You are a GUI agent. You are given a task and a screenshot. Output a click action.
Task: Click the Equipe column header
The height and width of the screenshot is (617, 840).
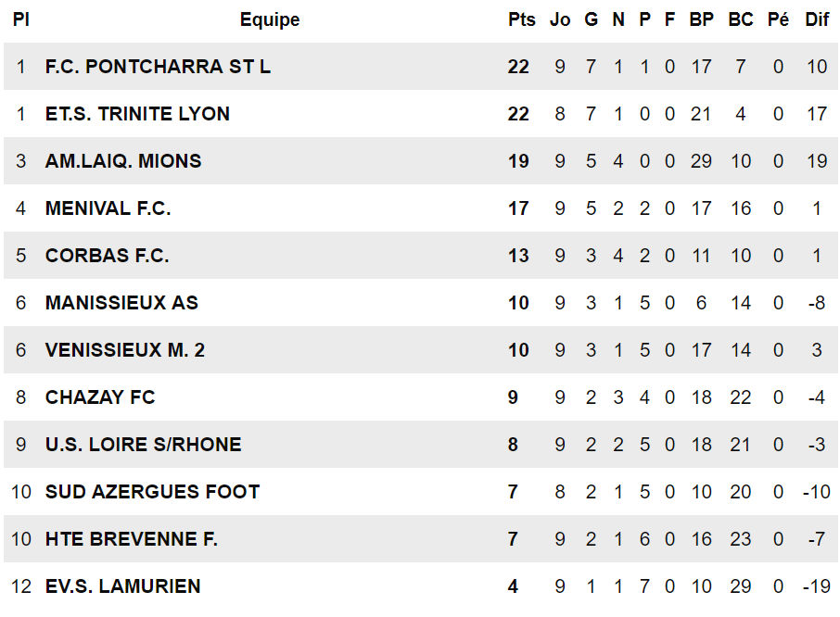[270, 19]
